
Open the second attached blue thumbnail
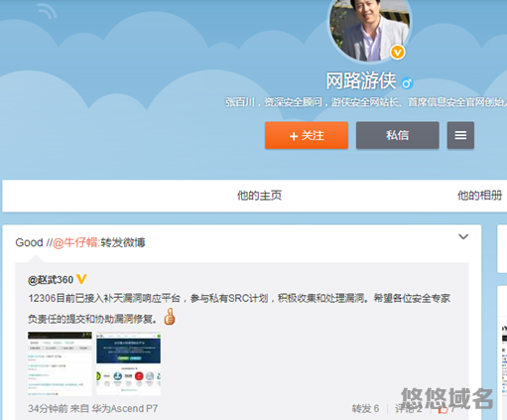[129, 363]
